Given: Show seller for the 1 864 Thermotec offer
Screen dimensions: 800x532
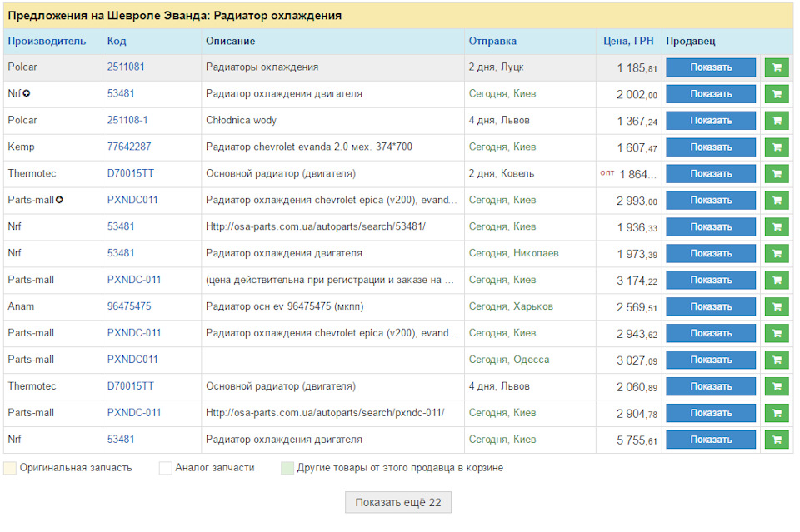Looking at the screenshot, I should 711,173.
